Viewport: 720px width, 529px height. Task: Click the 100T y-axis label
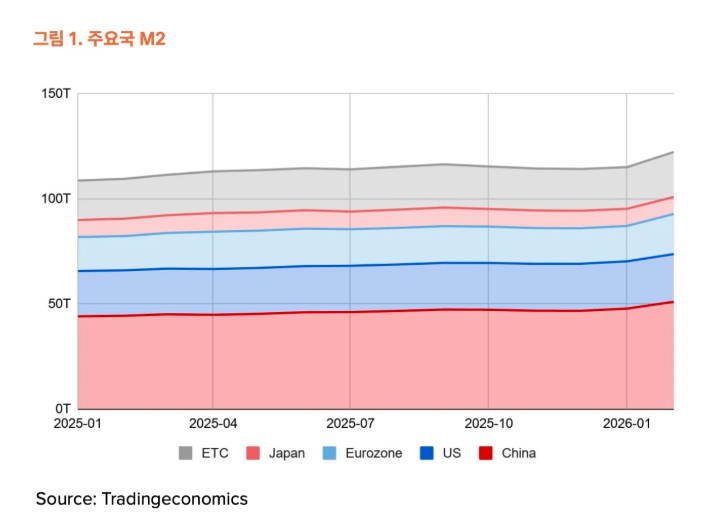tap(56, 198)
